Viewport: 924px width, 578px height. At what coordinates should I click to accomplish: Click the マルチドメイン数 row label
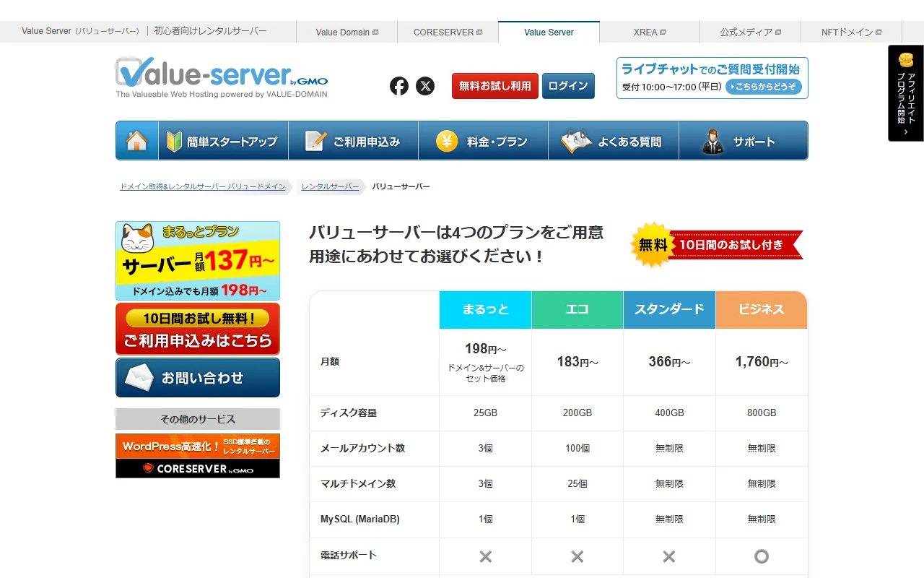pos(358,484)
